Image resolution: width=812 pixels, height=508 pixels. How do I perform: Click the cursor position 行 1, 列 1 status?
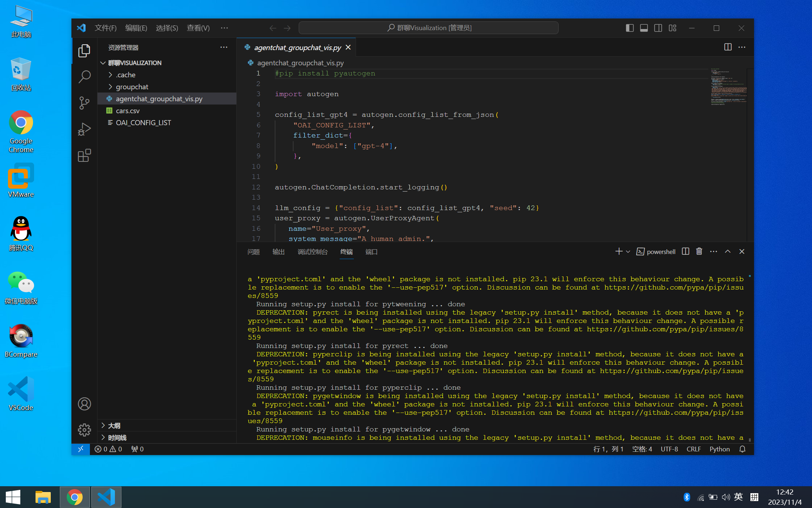[608, 449]
